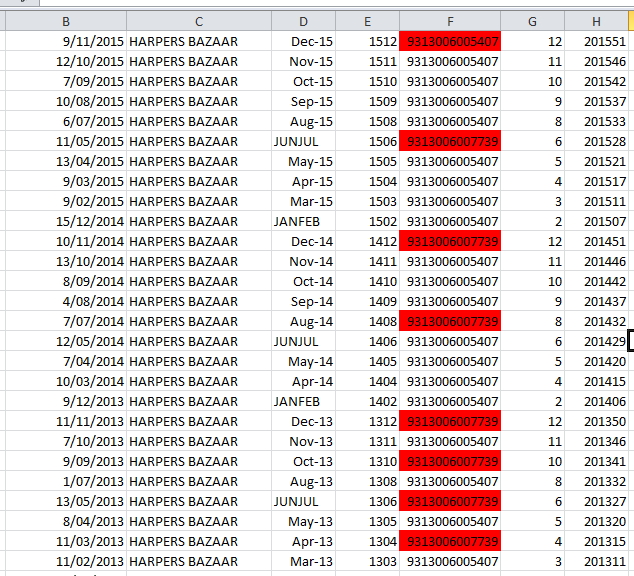
Task: Click date cell 12/10/2015
Action: click(x=66, y=61)
